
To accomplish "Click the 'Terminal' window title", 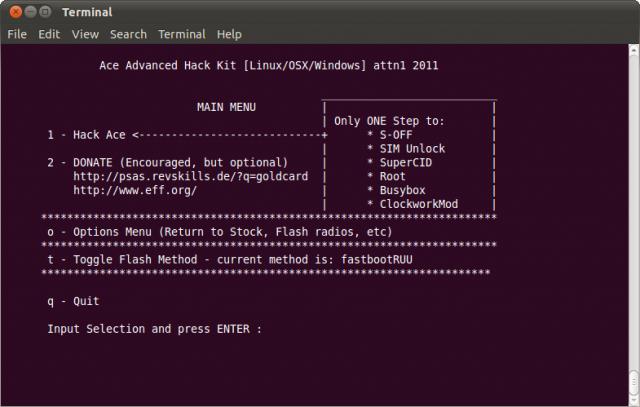I will click(x=87, y=12).
